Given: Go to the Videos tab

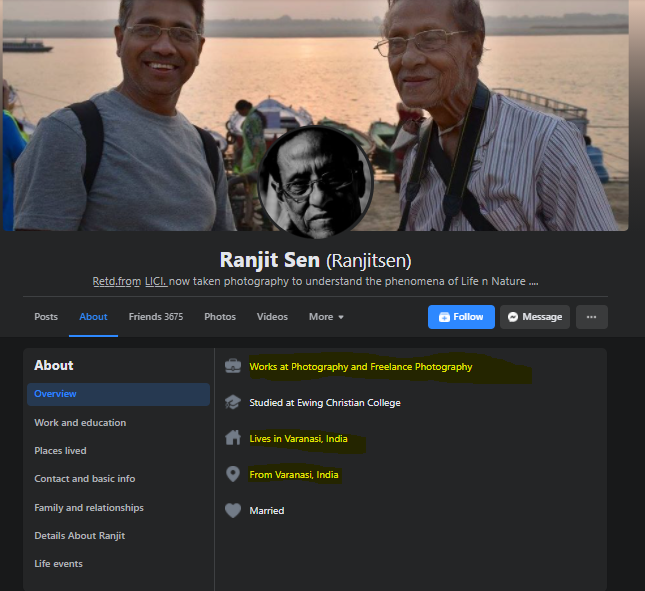Looking at the screenshot, I should click(272, 317).
